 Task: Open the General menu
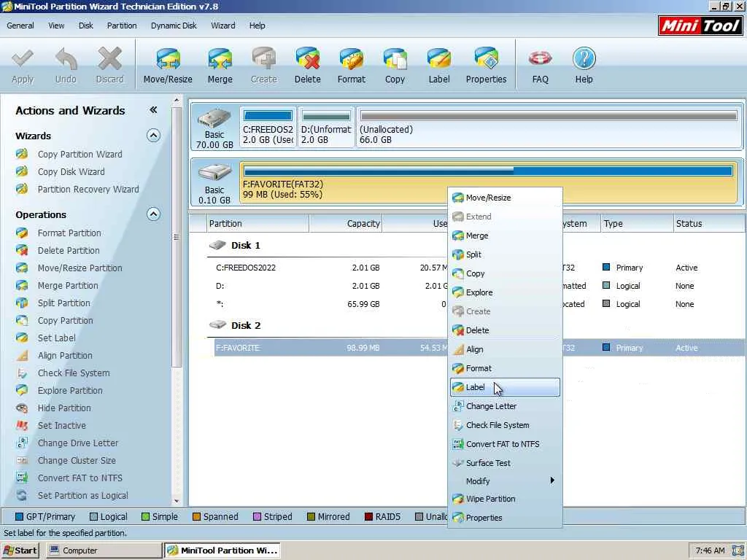click(20, 26)
